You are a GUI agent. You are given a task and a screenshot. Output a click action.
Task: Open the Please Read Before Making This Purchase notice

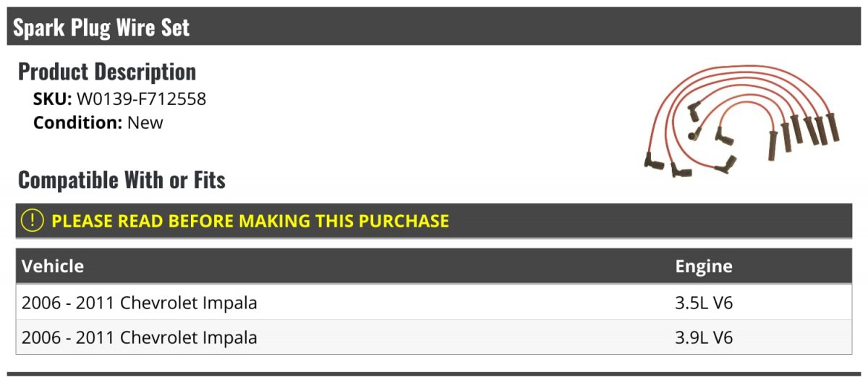pyautogui.click(x=250, y=221)
